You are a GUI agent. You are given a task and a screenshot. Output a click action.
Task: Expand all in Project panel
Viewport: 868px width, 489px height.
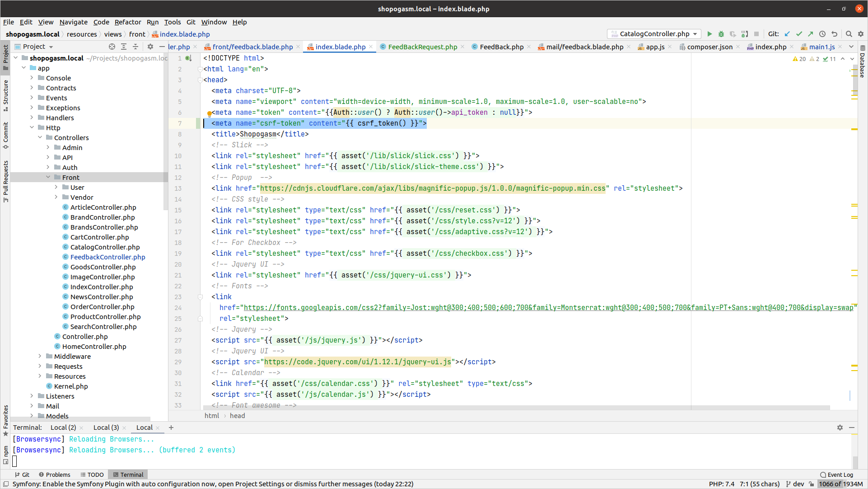click(x=124, y=47)
